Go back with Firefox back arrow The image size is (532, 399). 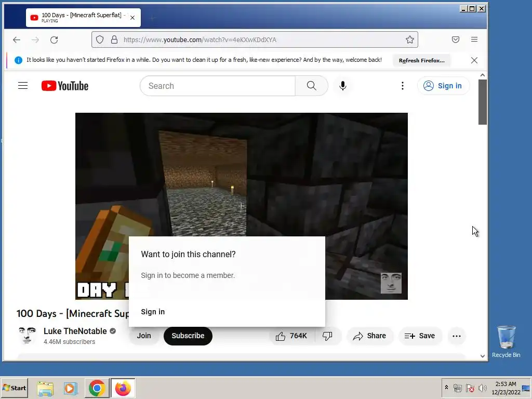pyautogui.click(x=16, y=39)
